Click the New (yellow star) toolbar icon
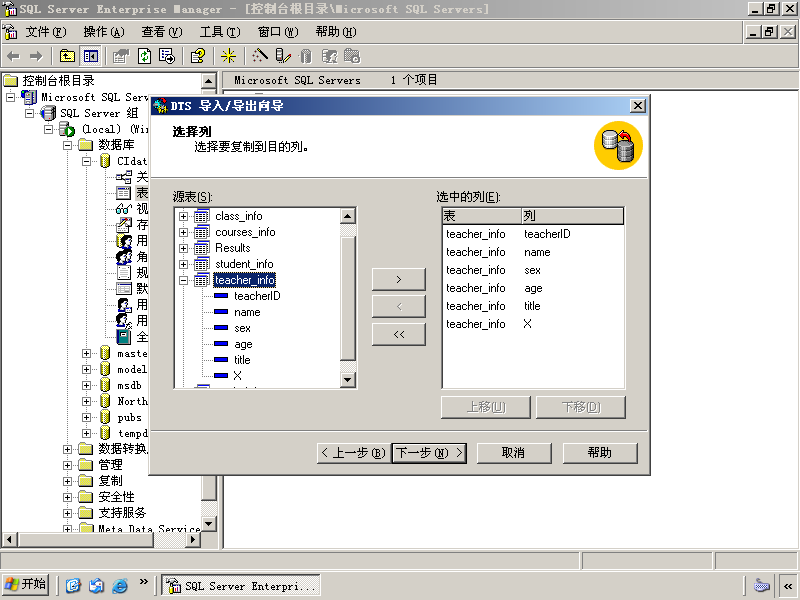The width and height of the screenshot is (800, 600). [x=228, y=56]
